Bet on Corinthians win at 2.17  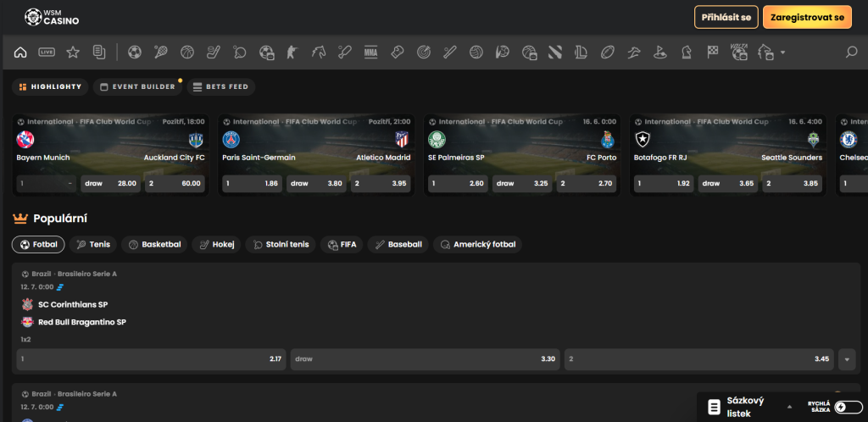[x=151, y=359]
